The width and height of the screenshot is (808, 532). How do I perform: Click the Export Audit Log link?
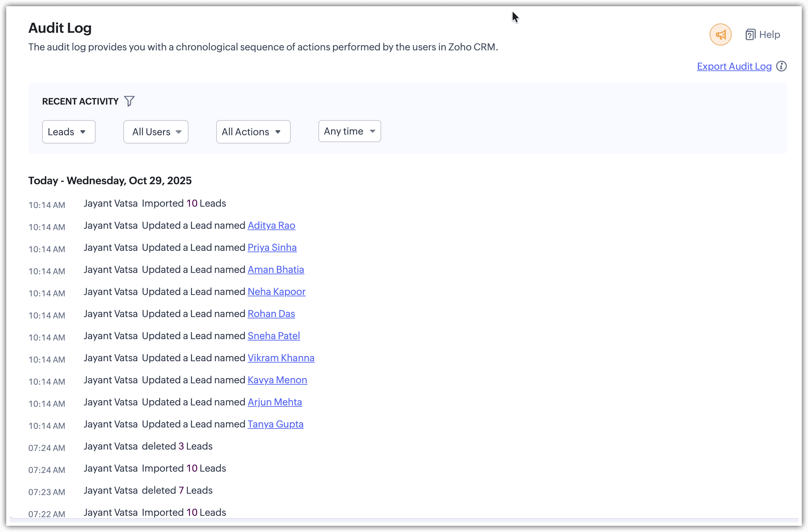point(734,66)
